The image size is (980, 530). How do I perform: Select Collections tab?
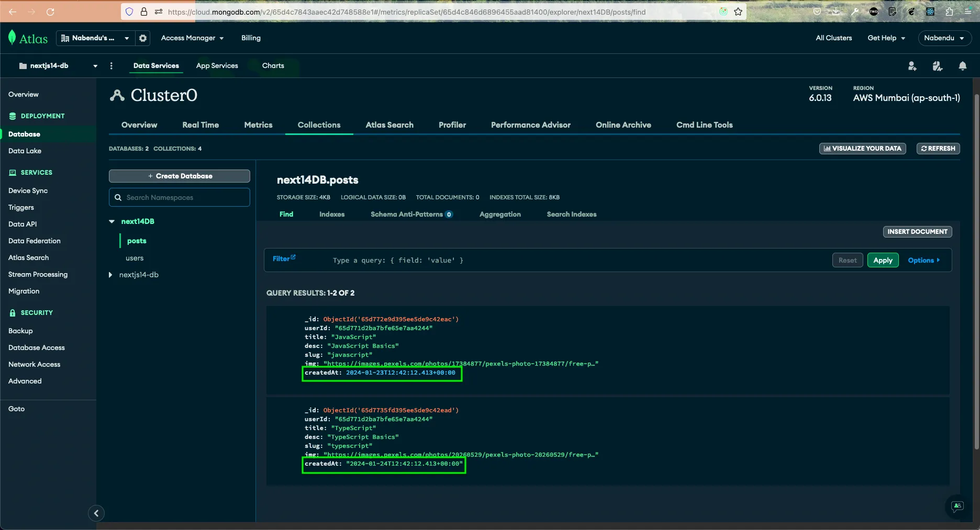(319, 125)
